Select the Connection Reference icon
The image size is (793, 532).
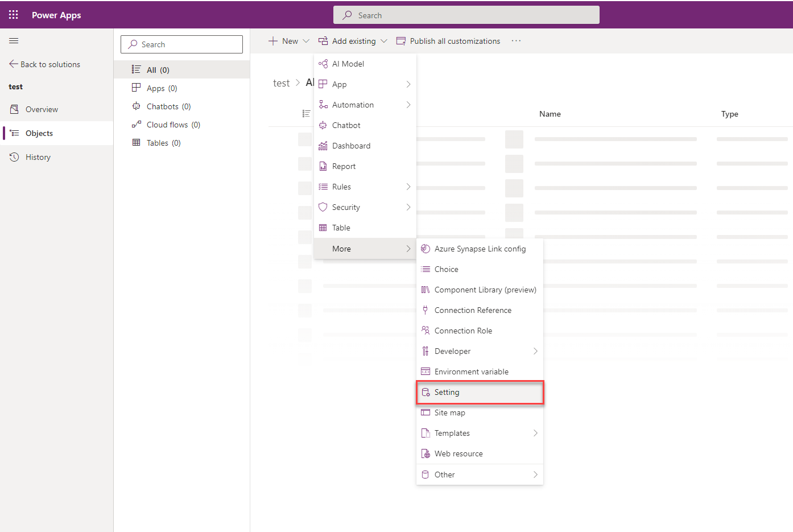tap(426, 310)
